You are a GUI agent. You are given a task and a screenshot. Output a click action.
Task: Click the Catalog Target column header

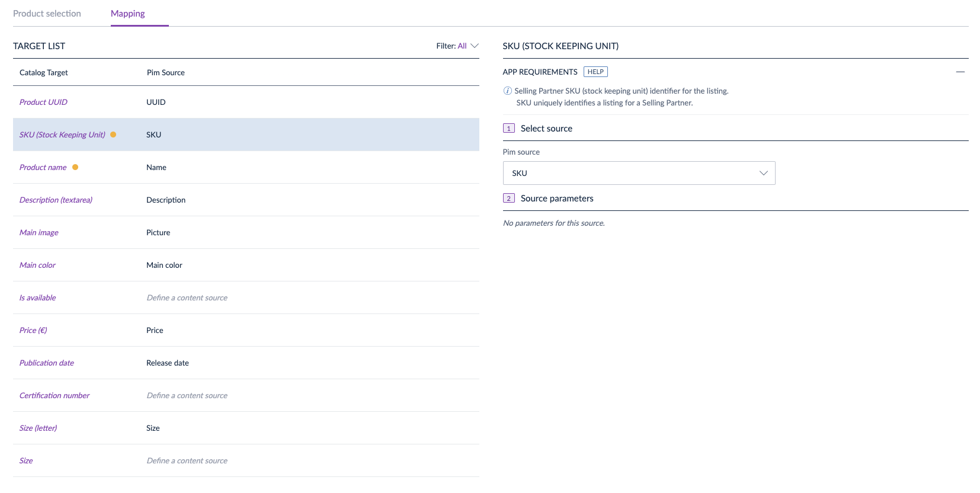(x=44, y=72)
